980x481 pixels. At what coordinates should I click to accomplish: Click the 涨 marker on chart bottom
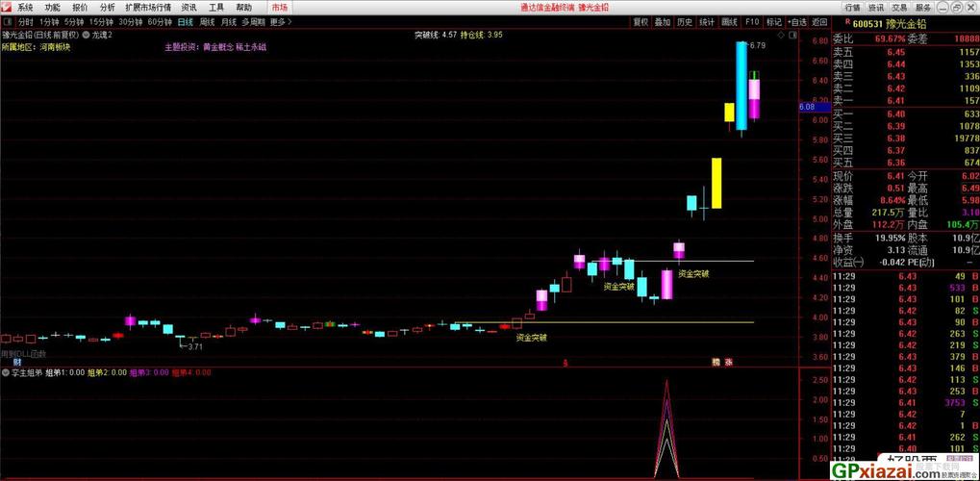click(729, 362)
